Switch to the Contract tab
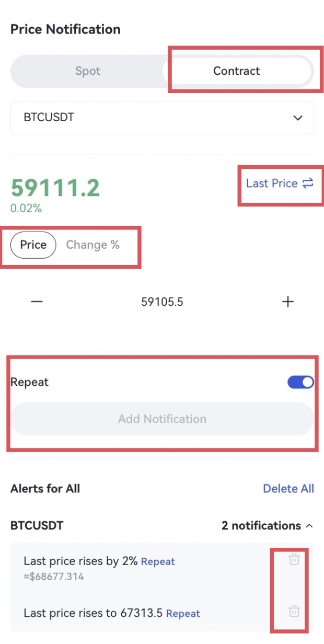The height and width of the screenshot is (644, 324). [236, 71]
